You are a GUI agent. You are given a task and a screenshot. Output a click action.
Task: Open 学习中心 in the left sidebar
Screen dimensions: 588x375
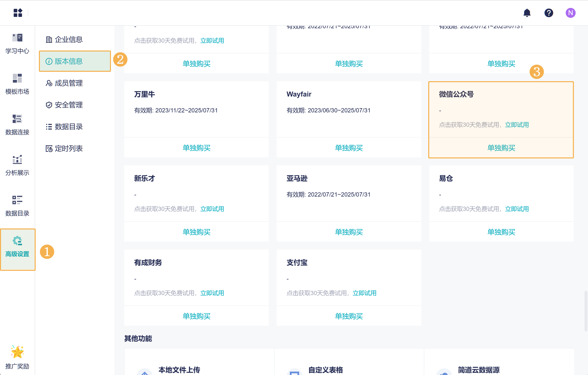coord(17,44)
